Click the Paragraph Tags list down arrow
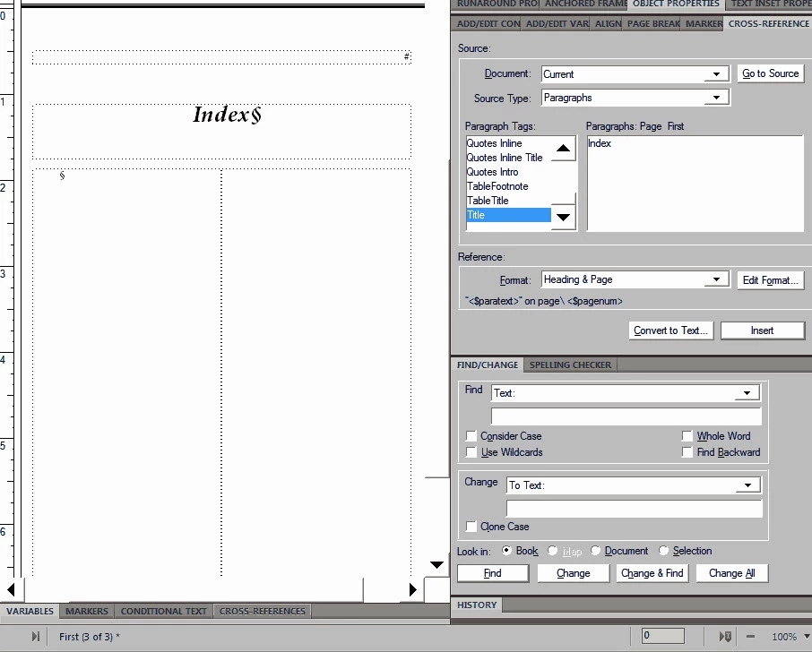The image size is (812, 652). pos(564,217)
